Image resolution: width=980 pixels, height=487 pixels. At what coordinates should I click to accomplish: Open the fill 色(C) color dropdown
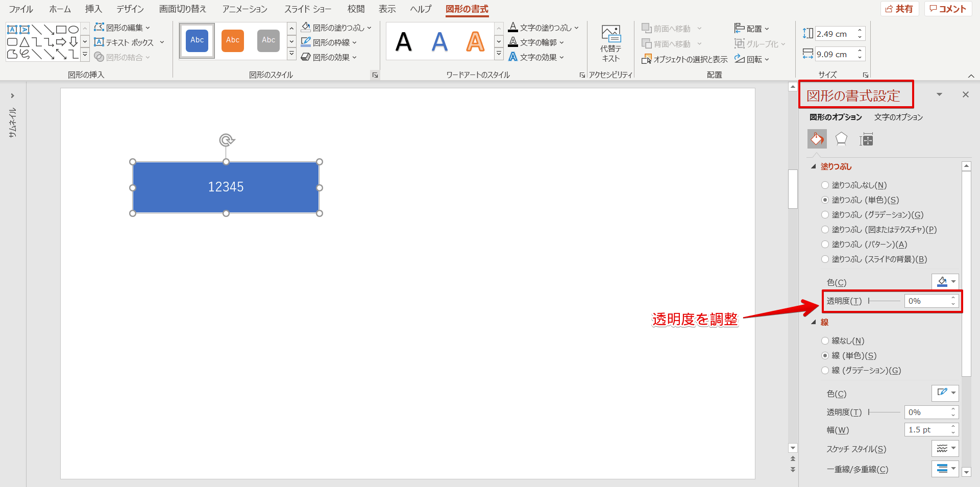[945, 282]
